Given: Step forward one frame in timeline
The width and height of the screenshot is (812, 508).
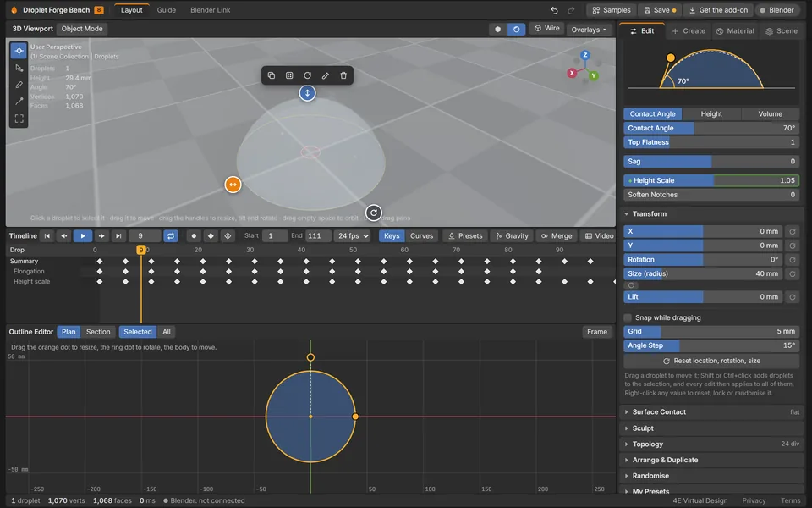Looking at the screenshot, I should (x=101, y=236).
